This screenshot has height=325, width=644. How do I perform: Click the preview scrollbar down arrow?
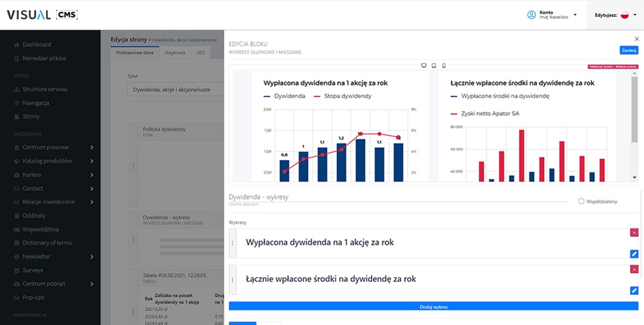[x=634, y=178]
